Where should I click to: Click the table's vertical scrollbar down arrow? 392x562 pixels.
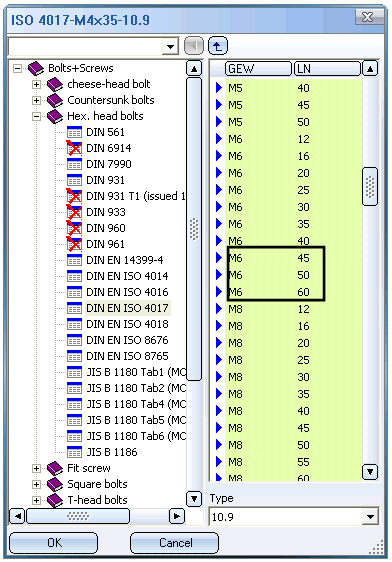point(370,472)
